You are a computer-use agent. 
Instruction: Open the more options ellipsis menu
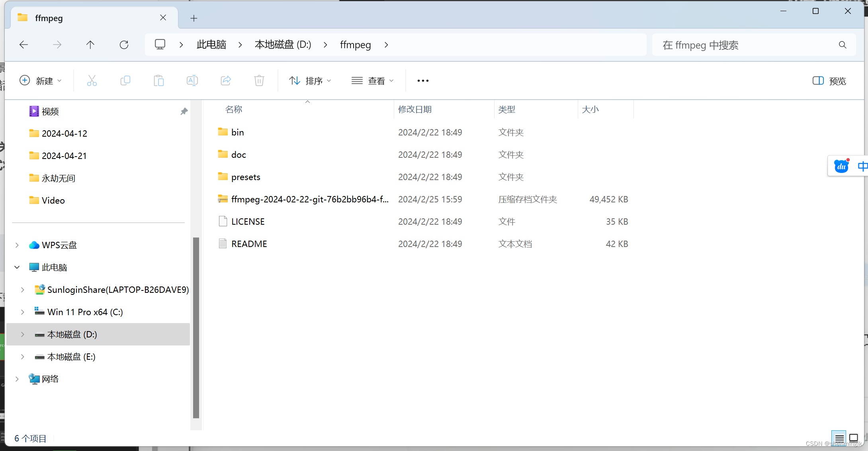point(423,80)
